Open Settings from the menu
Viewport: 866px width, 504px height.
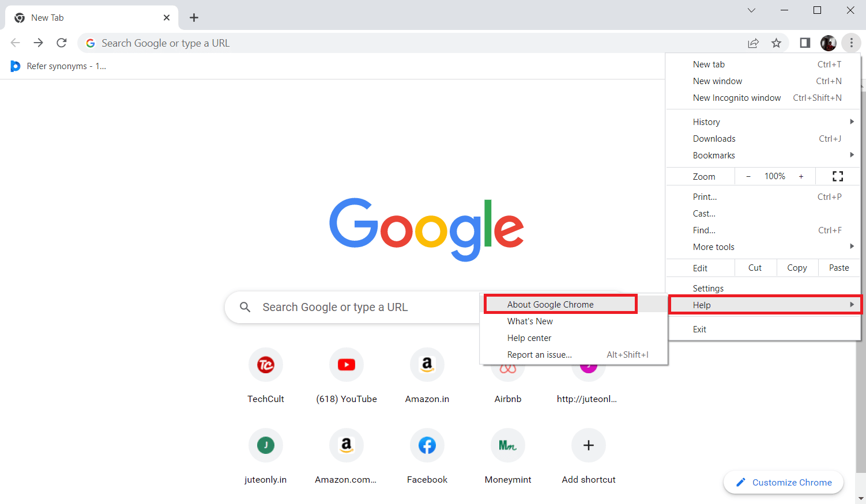click(x=763, y=289)
